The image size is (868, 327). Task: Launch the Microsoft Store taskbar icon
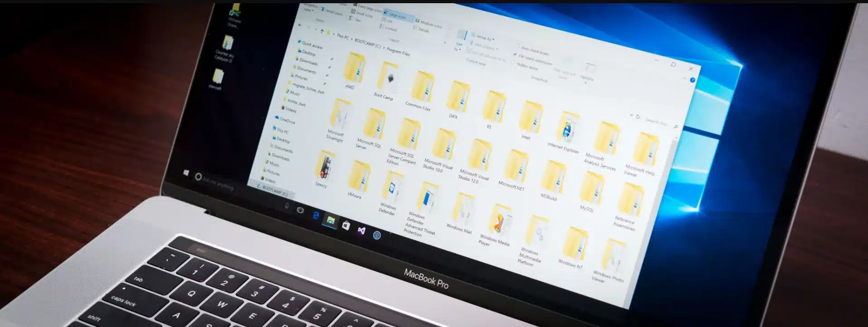pos(346,225)
